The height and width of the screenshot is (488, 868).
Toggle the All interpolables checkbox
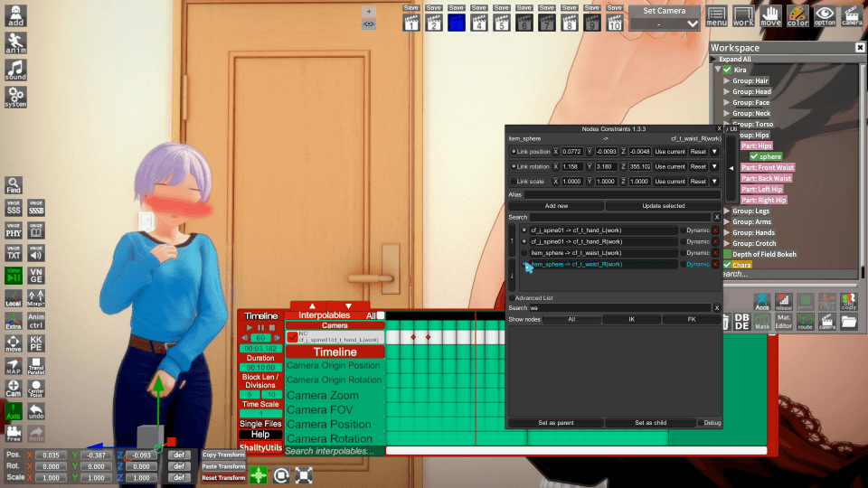pos(381,315)
